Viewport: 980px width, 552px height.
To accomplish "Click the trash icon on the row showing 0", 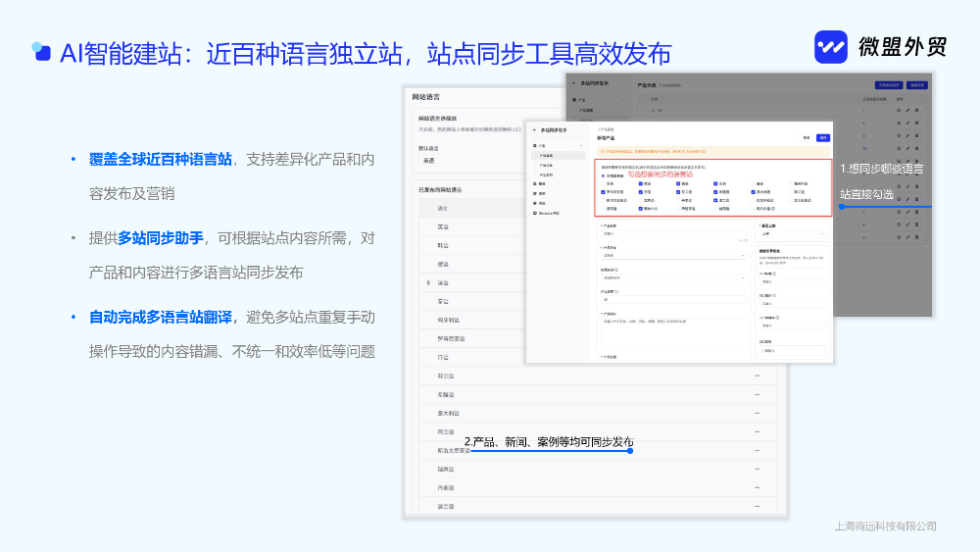I will pos(917,237).
